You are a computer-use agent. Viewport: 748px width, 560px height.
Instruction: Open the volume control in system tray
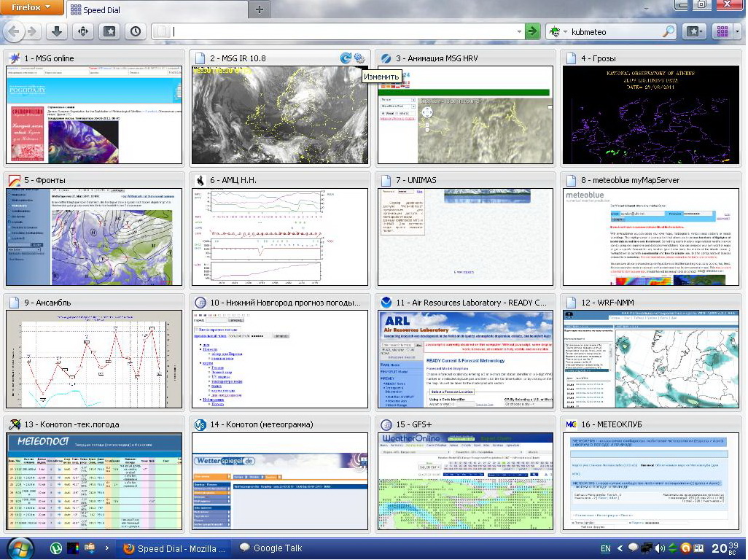[659, 548]
